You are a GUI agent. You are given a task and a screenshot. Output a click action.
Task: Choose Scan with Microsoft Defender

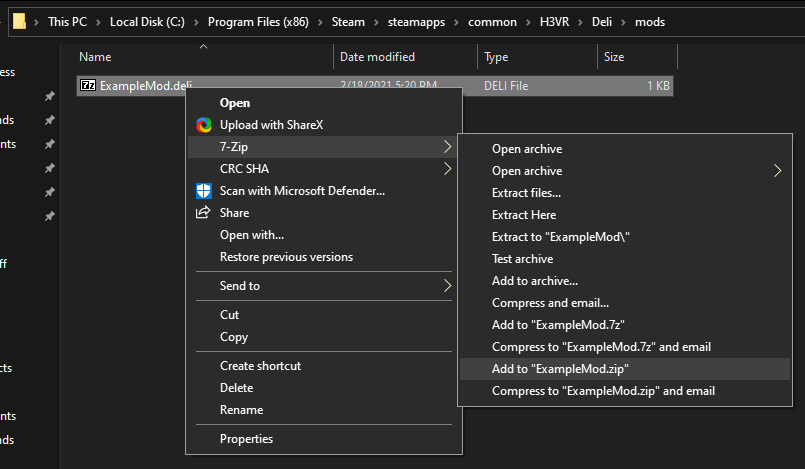[x=324, y=191]
